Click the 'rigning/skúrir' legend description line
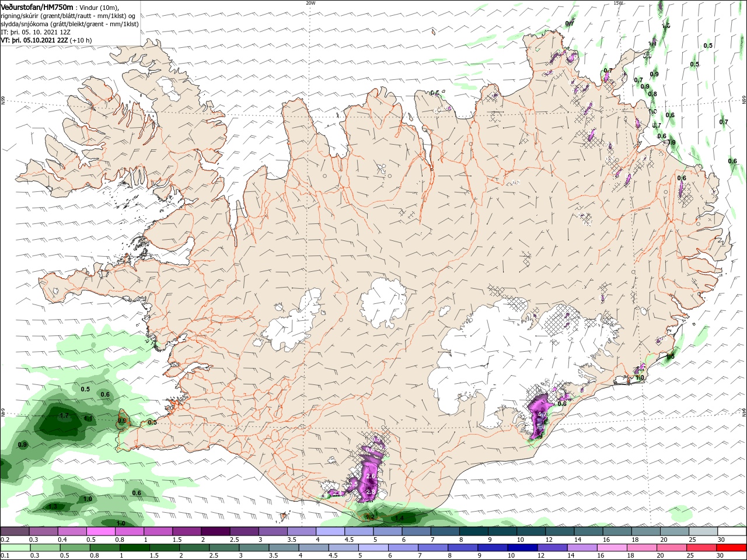This screenshot has height=560, width=747. point(68,16)
